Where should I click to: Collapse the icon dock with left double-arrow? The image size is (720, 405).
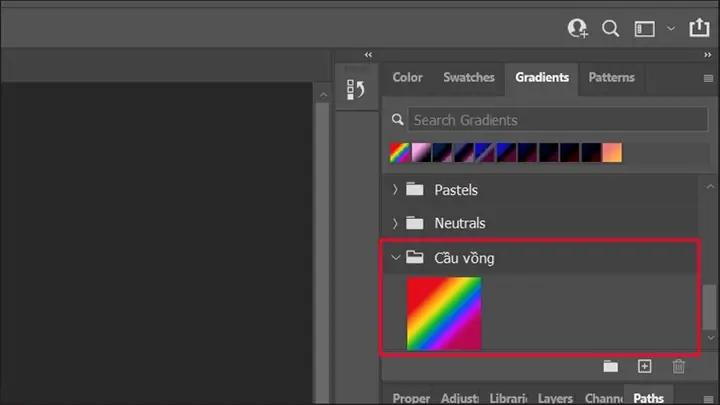pos(368,55)
